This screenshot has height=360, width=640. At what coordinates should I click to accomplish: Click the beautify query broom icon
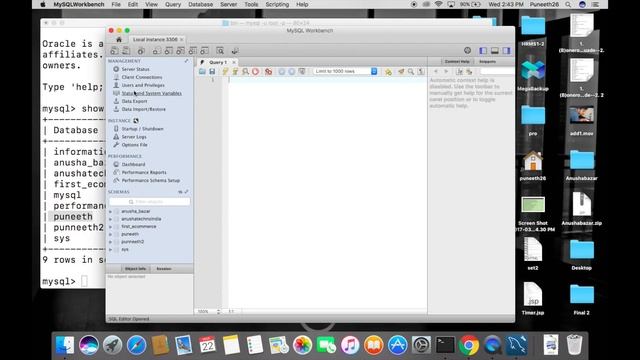point(401,71)
